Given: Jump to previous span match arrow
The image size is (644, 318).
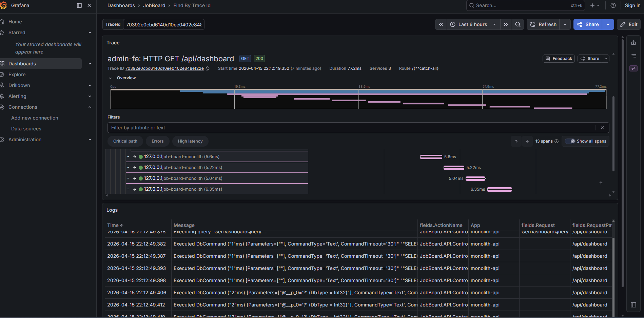Looking at the screenshot, I should click(516, 141).
